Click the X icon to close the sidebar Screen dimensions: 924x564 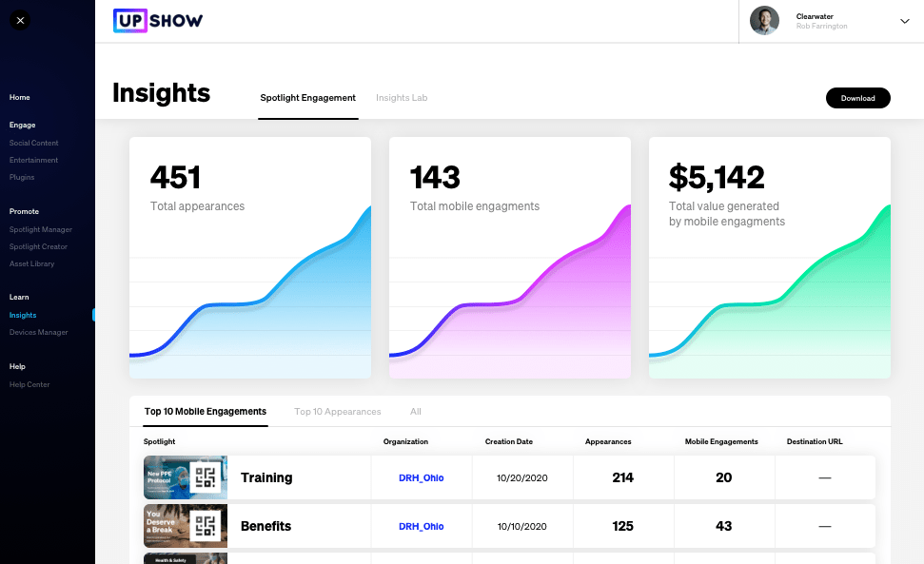coord(20,20)
